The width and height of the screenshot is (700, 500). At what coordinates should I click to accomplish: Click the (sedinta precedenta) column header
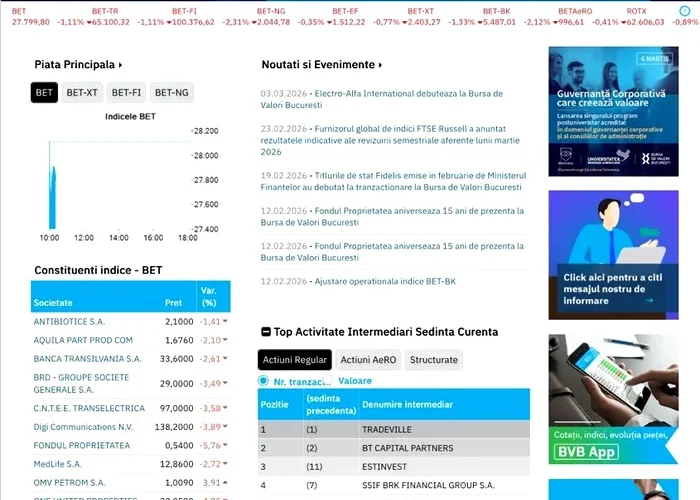331,404
